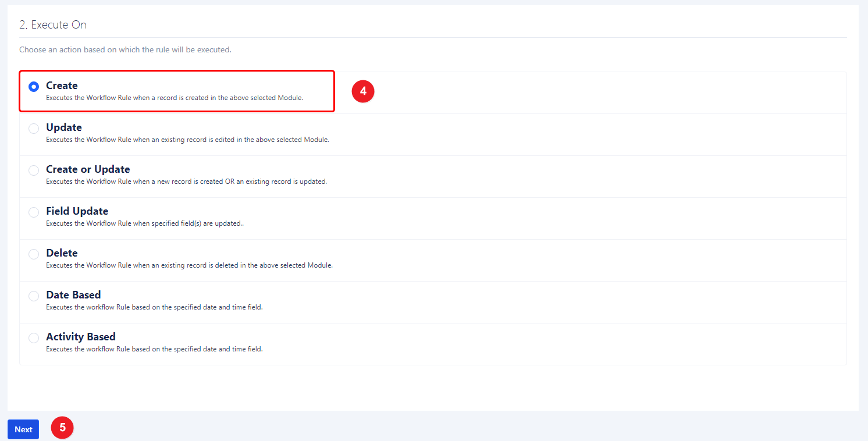
Task: Click the bold "Update" option title
Action: 64,127
